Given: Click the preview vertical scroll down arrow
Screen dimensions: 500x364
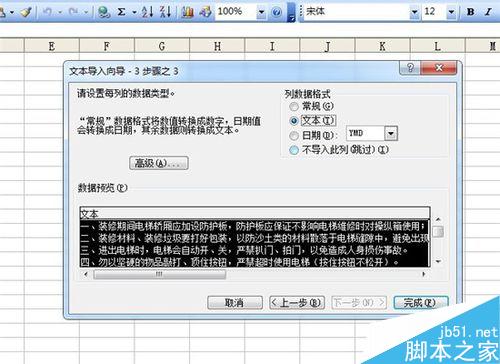Looking at the screenshot, I should [438, 262].
